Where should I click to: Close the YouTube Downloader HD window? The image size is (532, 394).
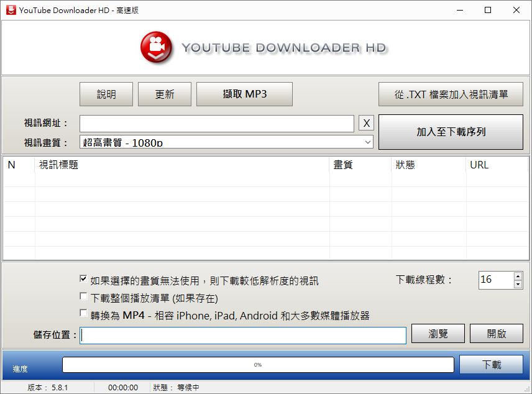pos(516,10)
